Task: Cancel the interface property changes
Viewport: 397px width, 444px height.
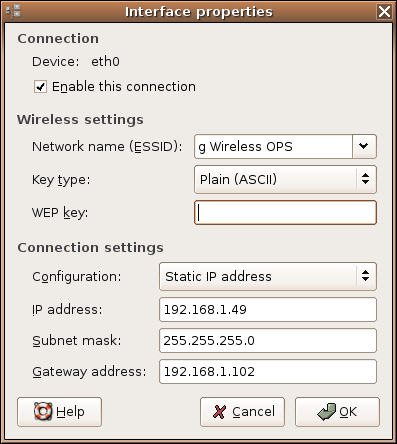Action: click(x=242, y=412)
